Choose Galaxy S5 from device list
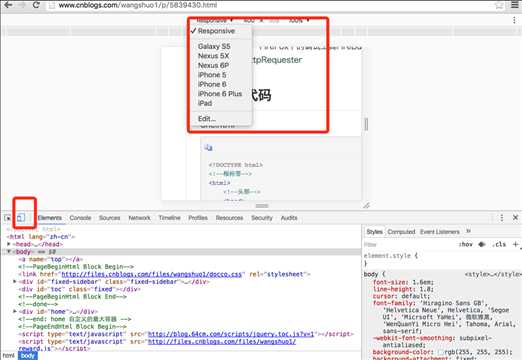Image resolution: width=522 pixels, height=360 pixels. coord(214,46)
